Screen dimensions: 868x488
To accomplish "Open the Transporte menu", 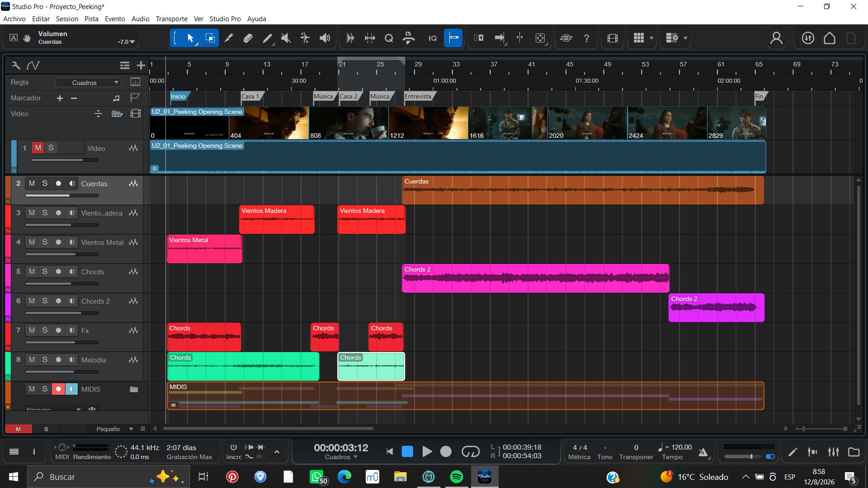I will [171, 19].
